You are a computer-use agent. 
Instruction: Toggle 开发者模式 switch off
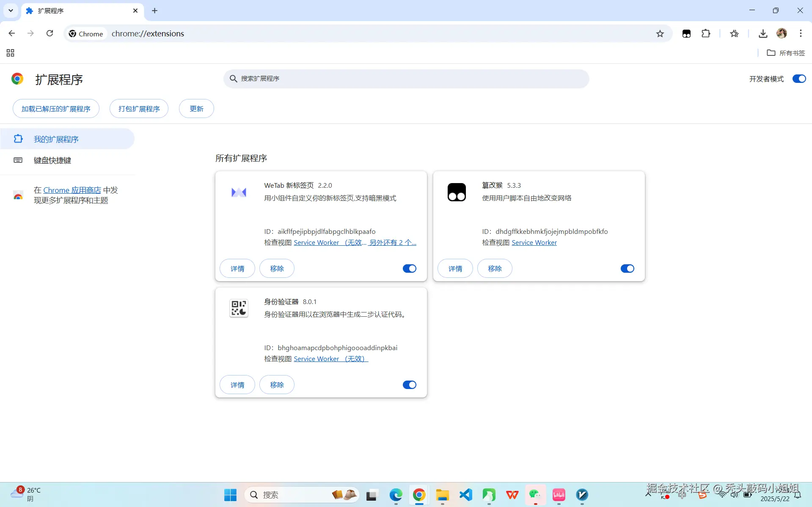[x=799, y=79]
